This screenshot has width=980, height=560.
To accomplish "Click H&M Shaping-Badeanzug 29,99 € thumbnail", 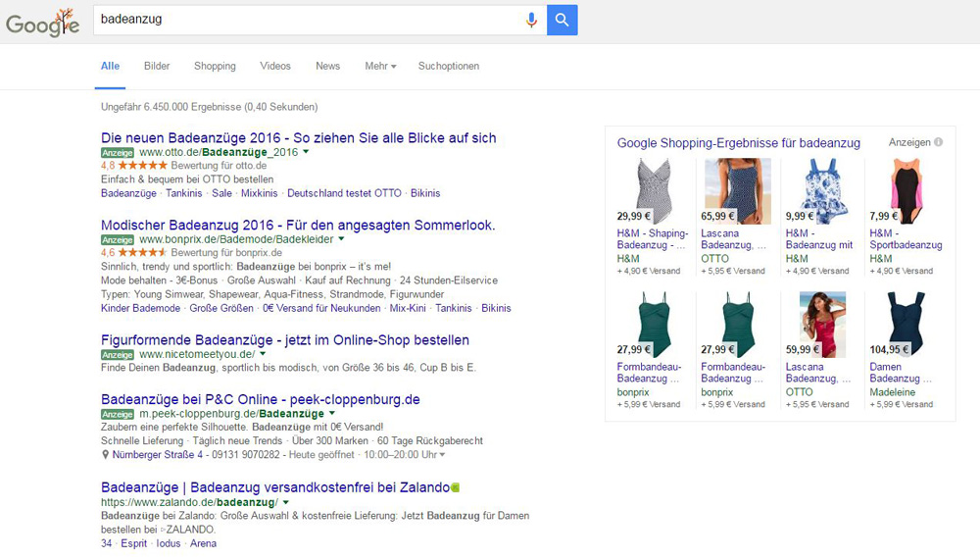I will pos(654,191).
